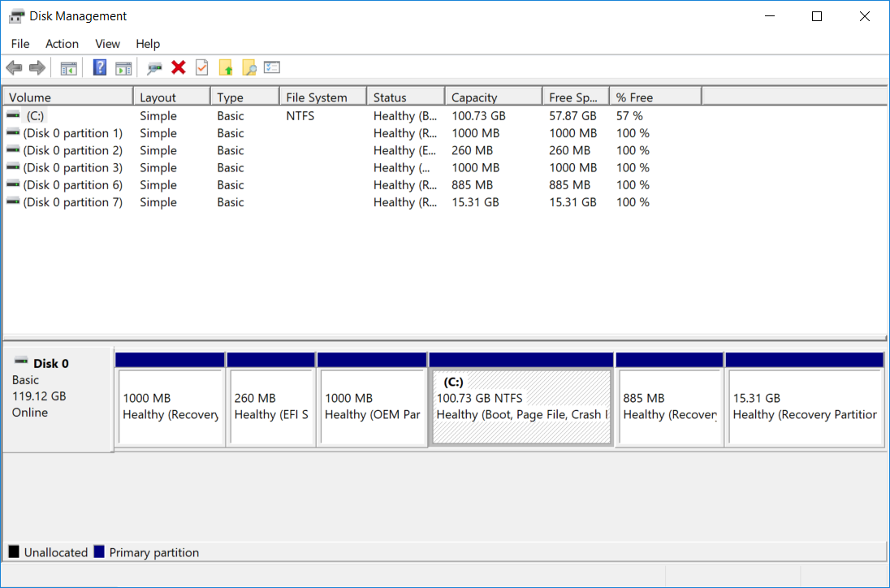This screenshot has height=588, width=890.
Task: Select the (C:) 100.73 GB NTFS partition block
Action: tap(521, 400)
